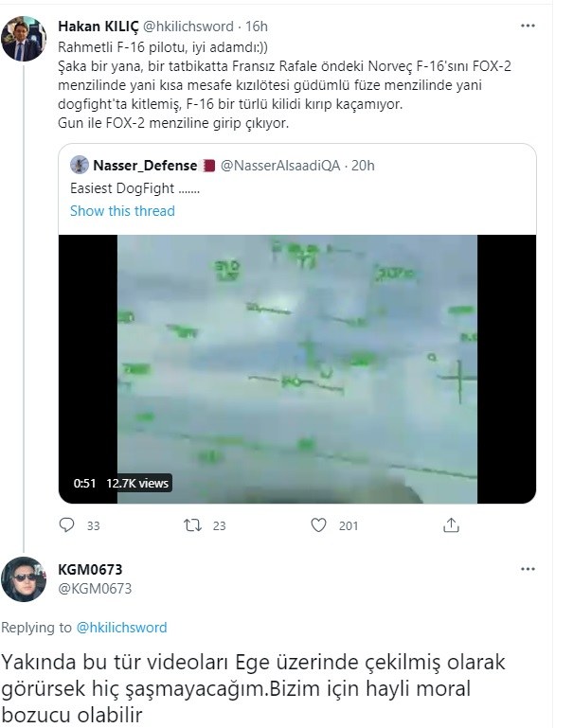Open the @hkilichsword mention in reply
The width and height of the screenshot is (573, 728).
click(x=120, y=627)
